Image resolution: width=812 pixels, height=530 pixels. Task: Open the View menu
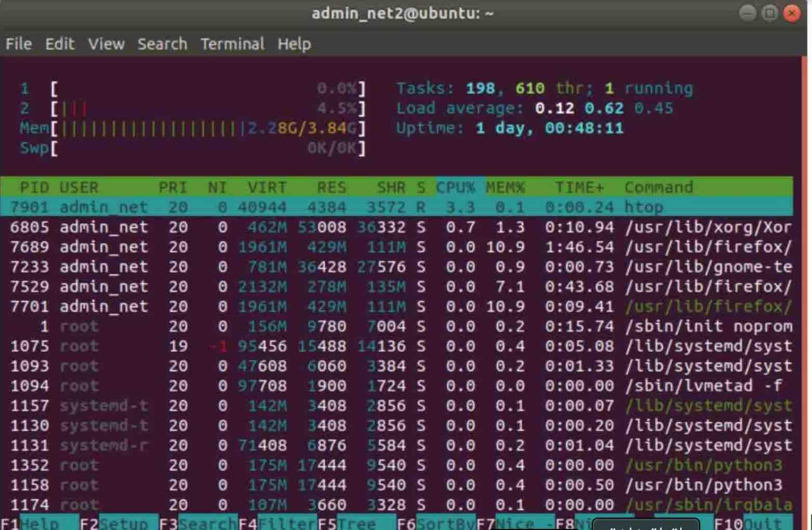(106, 44)
